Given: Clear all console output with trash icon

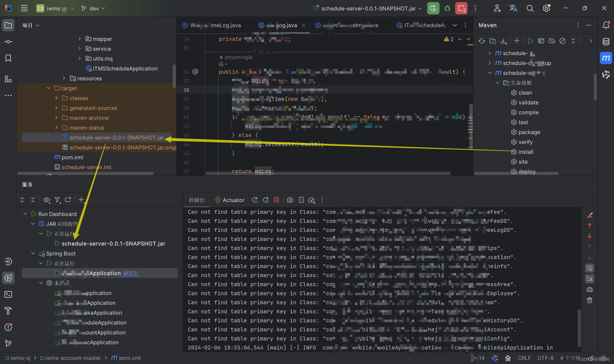Looking at the screenshot, I should tap(590, 300).
